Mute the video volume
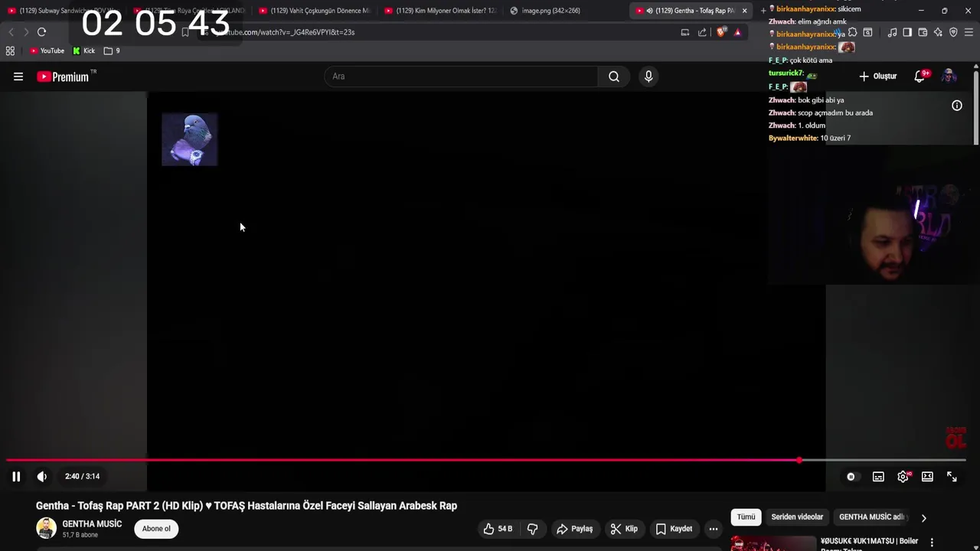 tap(42, 477)
